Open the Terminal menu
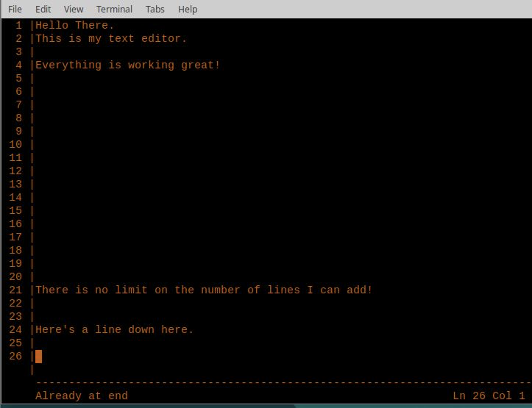The image size is (532, 408). tap(114, 9)
